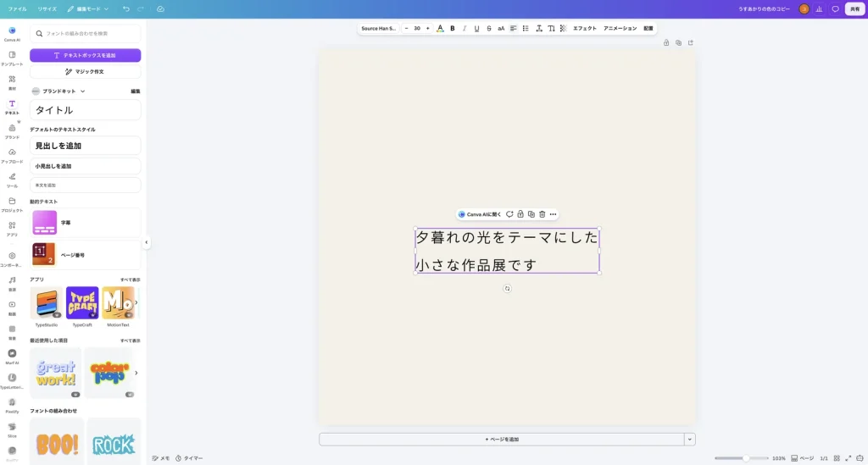Toggle italic formatting
Screen dimensions: 868x465
click(x=465, y=28)
